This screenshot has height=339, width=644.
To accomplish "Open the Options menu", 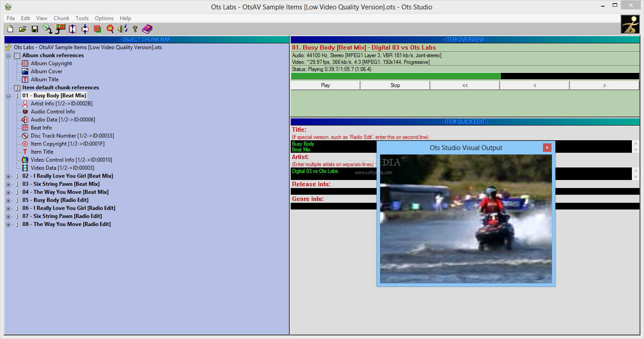I will pyautogui.click(x=104, y=18).
